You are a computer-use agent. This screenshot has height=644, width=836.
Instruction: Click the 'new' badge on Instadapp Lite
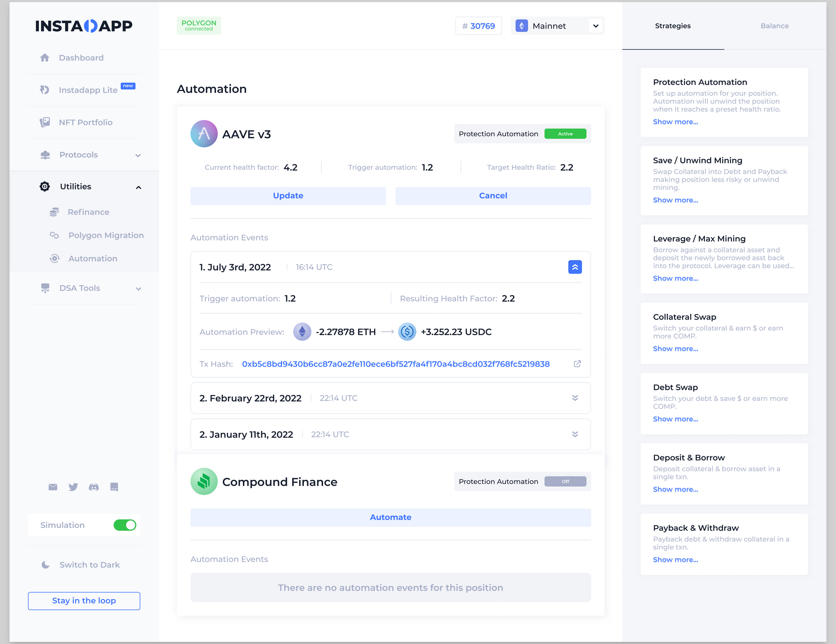click(x=128, y=86)
